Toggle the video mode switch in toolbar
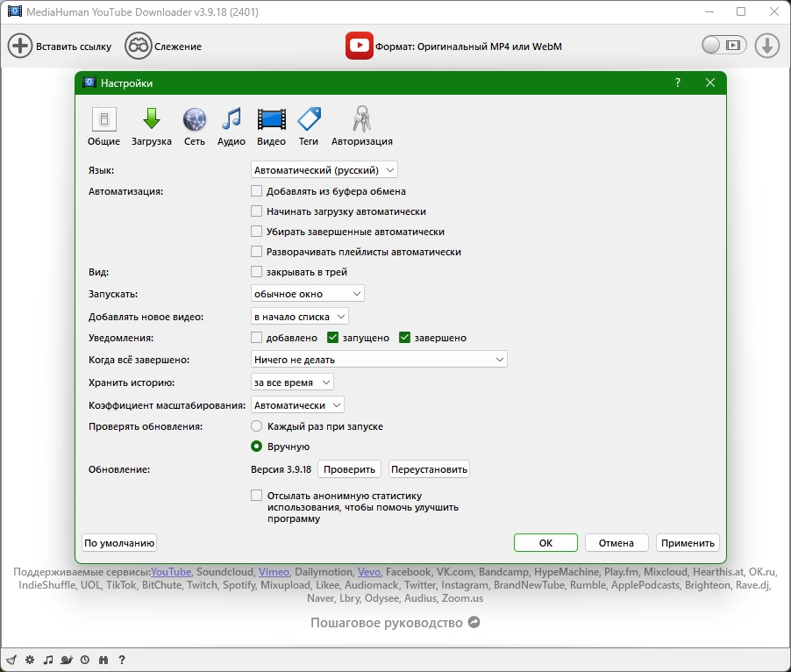The height and width of the screenshot is (672, 791). (x=723, y=46)
